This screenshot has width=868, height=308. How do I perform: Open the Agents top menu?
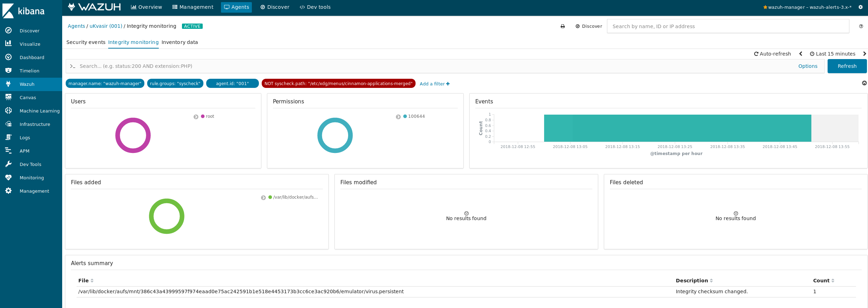coord(236,7)
